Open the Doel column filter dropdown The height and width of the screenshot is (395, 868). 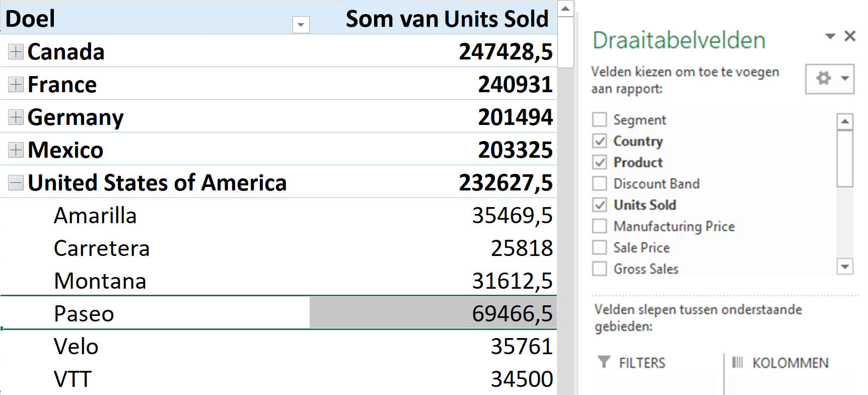pos(301,25)
